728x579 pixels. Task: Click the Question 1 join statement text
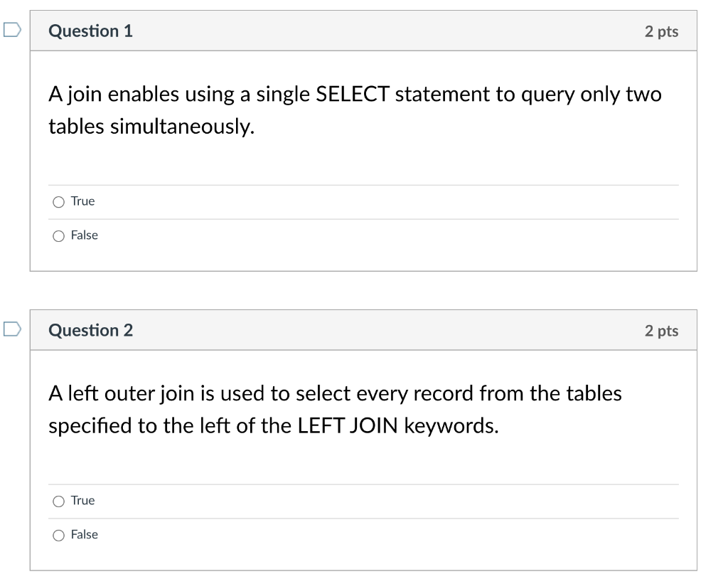(355, 110)
